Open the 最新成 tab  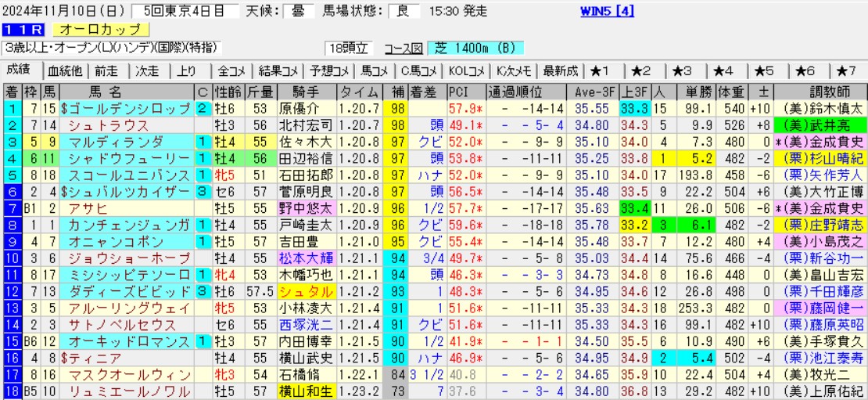(560, 71)
